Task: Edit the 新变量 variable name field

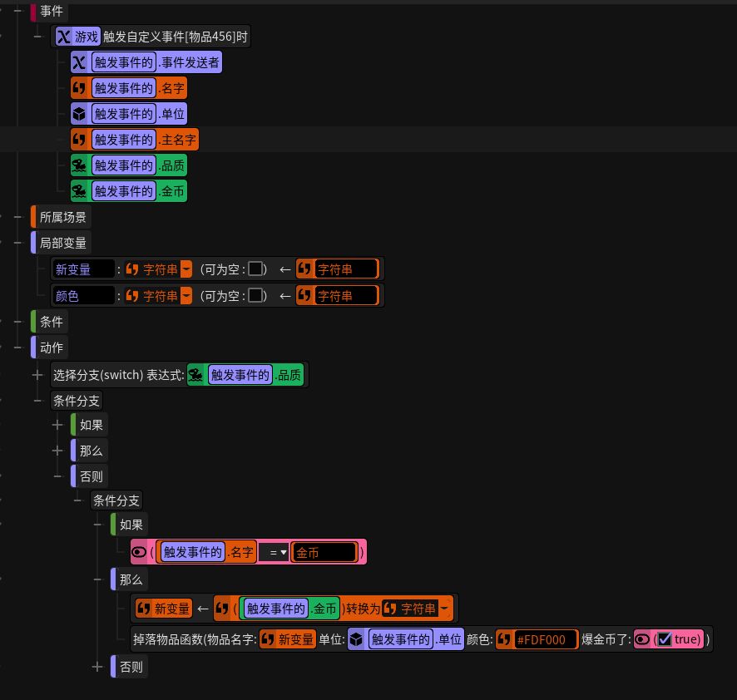Action: click(83, 269)
